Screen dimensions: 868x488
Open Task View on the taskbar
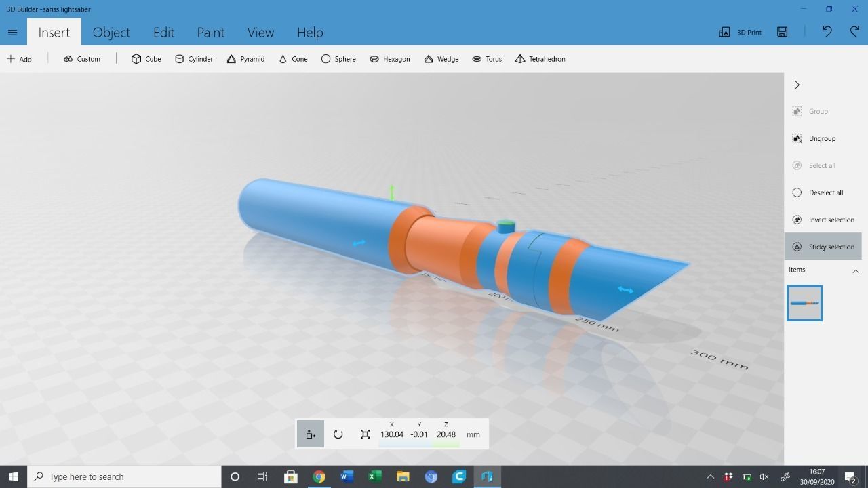click(262, 476)
